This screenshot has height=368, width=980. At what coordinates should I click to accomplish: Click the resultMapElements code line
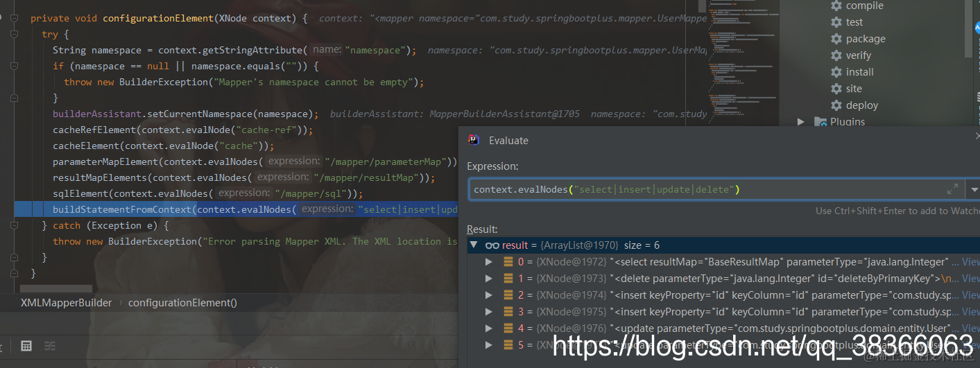pos(244,177)
